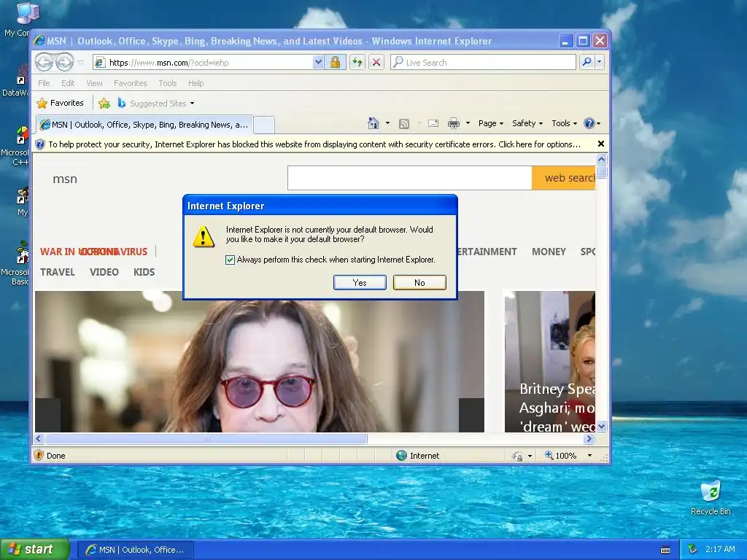Click the vertical scrollbar down arrow

[601, 426]
